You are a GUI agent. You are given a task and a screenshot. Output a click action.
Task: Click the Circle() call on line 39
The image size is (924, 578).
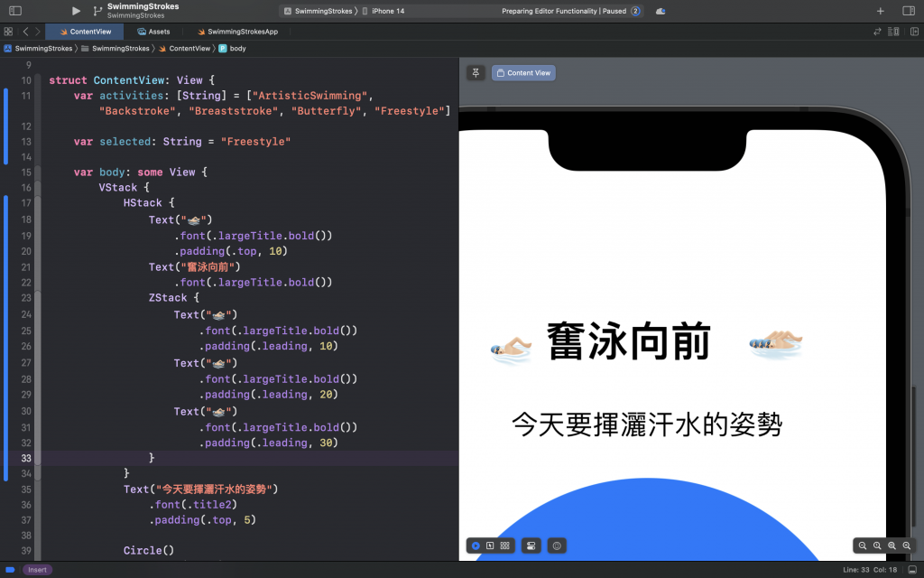[149, 550]
